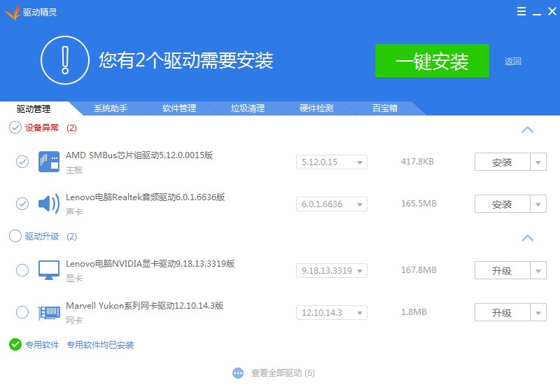Collapse the 驱动升级 section chevron
Image resolution: width=560 pixels, height=392 pixels.
coord(528,238)
